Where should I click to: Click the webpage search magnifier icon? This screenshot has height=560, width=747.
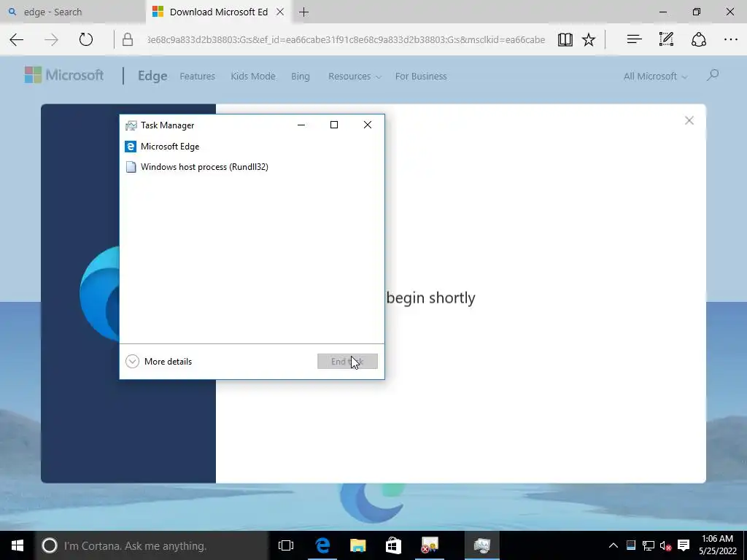(x=713, y=75)
